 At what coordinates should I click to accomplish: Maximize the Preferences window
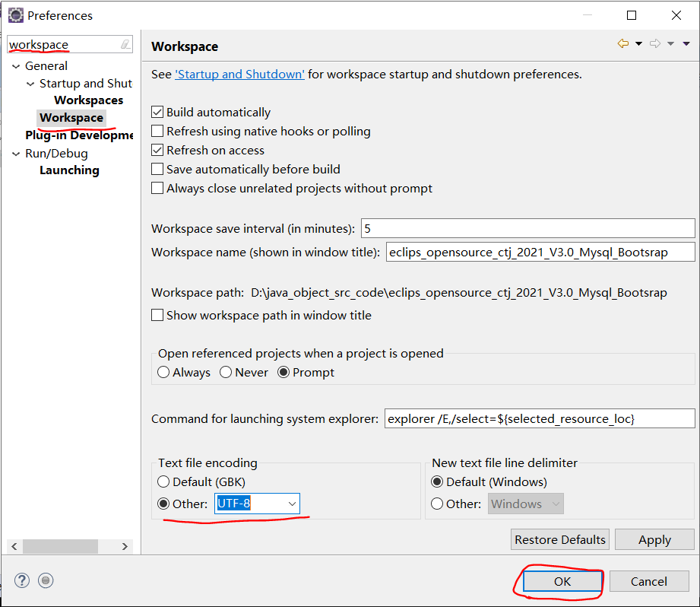[x=632, y=15]
